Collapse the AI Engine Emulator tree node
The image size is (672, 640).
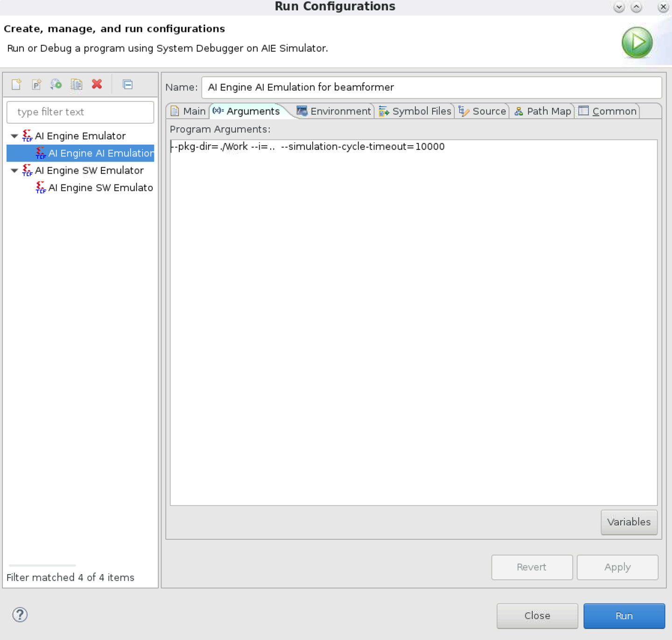click(x=14, y=136)
